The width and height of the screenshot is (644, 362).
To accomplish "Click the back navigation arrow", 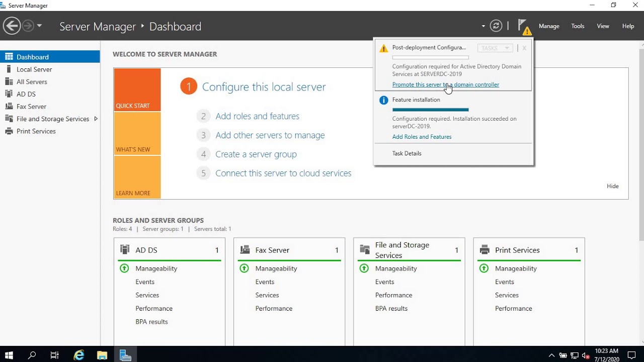I will click(x=12, y=26).
